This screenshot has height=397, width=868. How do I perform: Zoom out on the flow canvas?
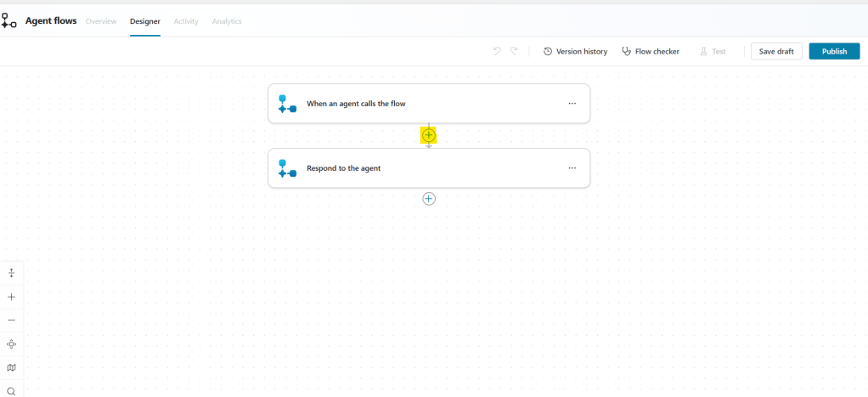pos(11,320)
